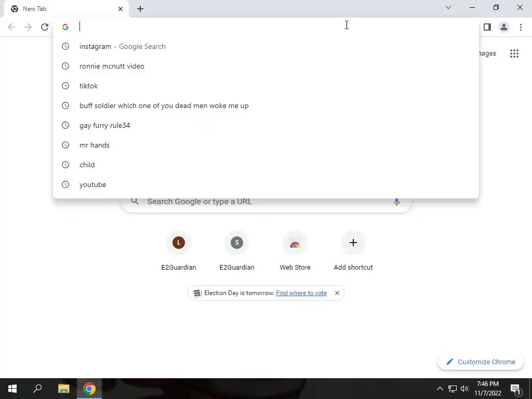Follow the Find where to vote link

[x=301, y=293]
